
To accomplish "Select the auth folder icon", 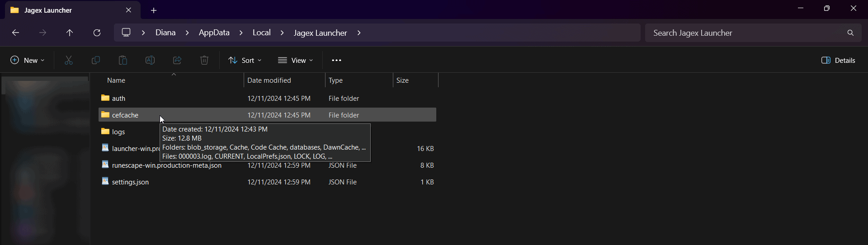I will (x=105, y=98).
